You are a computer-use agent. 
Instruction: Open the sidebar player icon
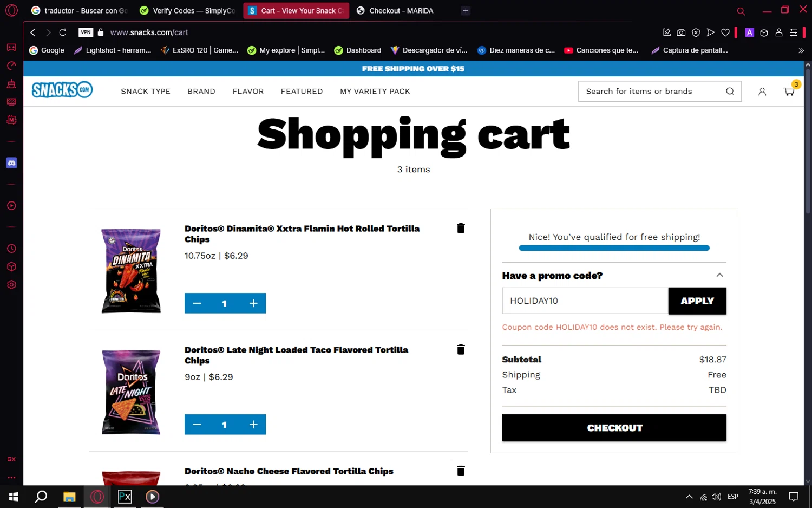pyautogui.click(x=11, y=206)
